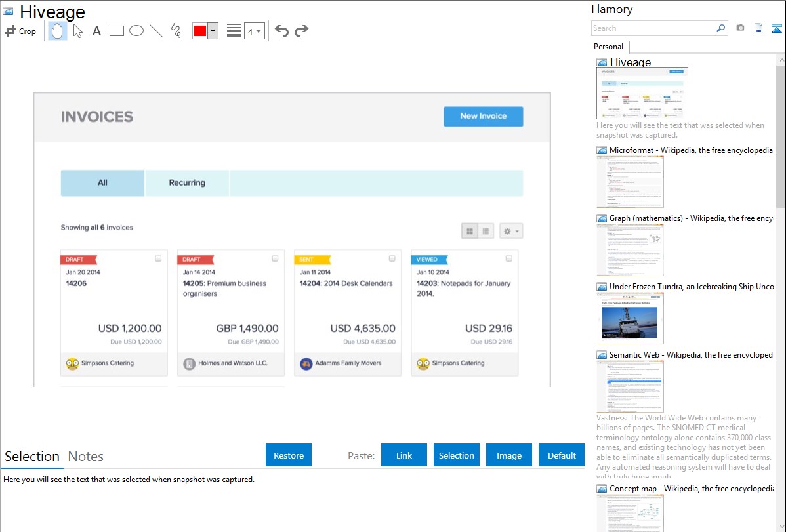Viewport: 786px width, 532px height.
Task: Switch to list view of invoices
Action: click(486, 231)
